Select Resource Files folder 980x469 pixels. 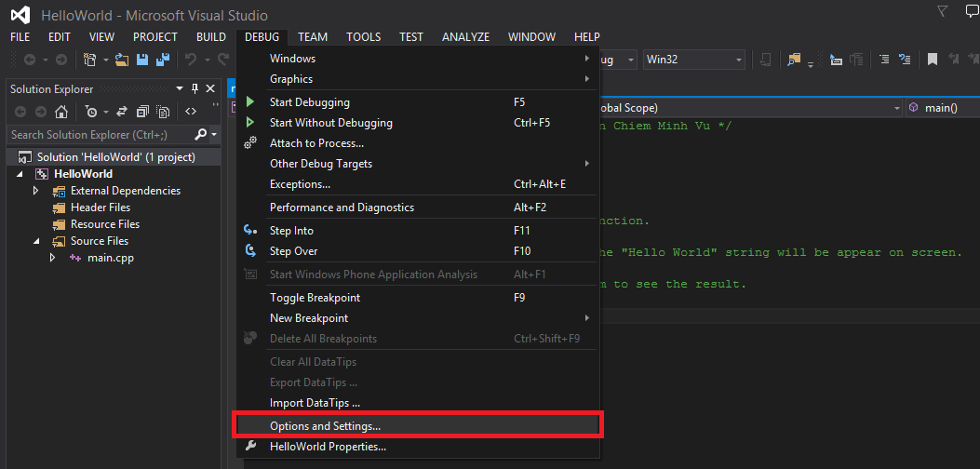click(x=105, y=224)
